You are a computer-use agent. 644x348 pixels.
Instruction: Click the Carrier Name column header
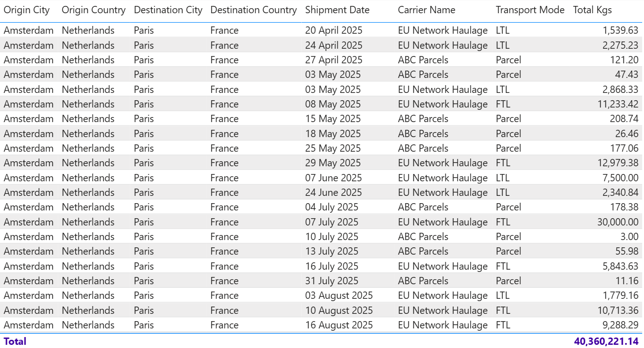tap(426, 10)
